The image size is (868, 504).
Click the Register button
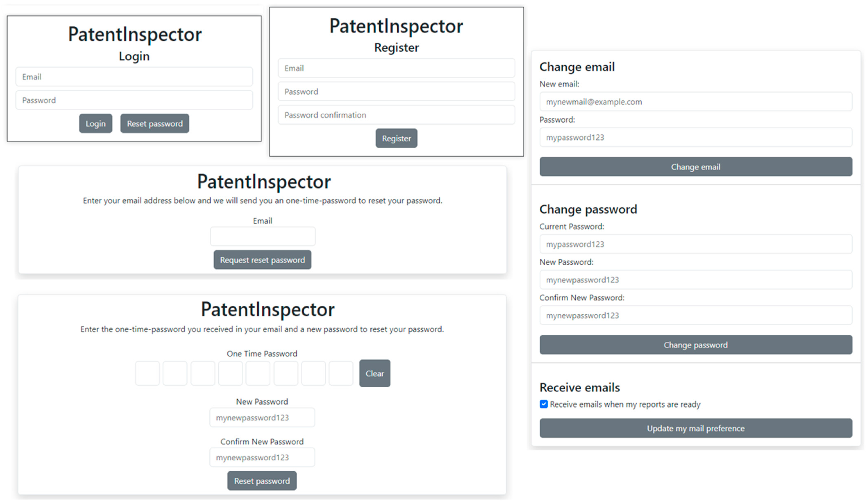point(396,138)
